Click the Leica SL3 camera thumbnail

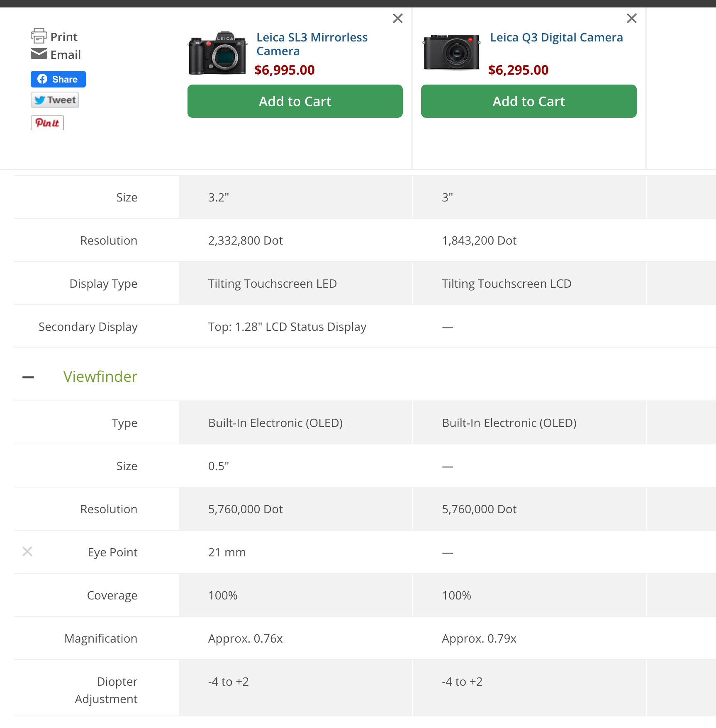click(x=217, y=53)
